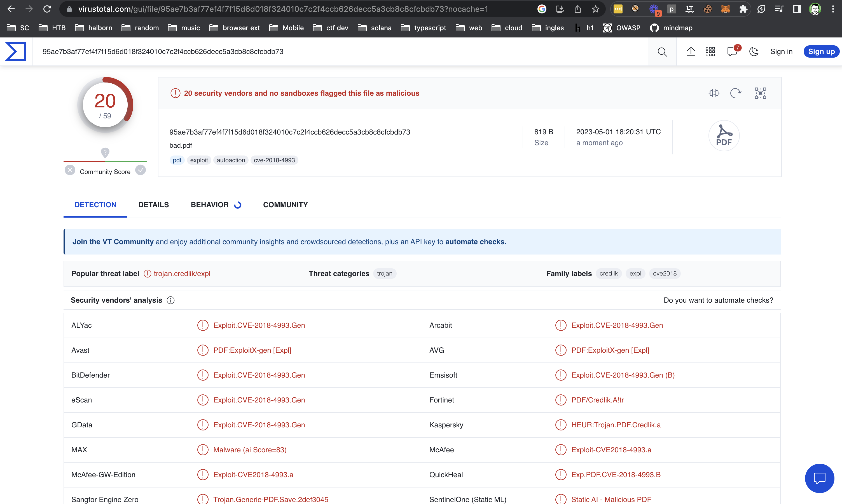842x504 pixels.
Task: Click the credlik family label chip
Action: (609, 274)
